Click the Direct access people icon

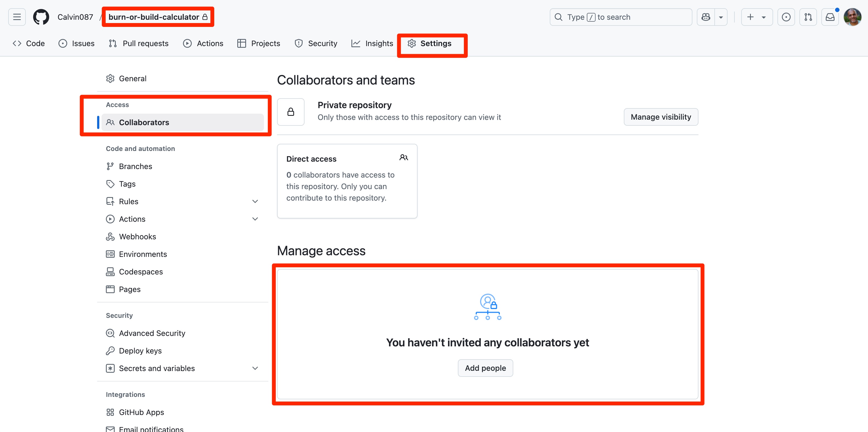pyautogui.click(x=403, y=158)
